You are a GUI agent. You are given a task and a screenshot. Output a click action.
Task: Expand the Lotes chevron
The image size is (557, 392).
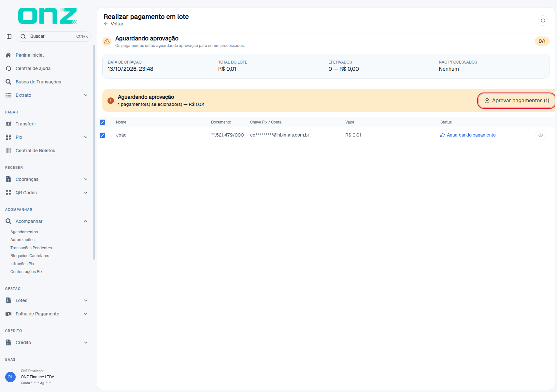point(86,300)
